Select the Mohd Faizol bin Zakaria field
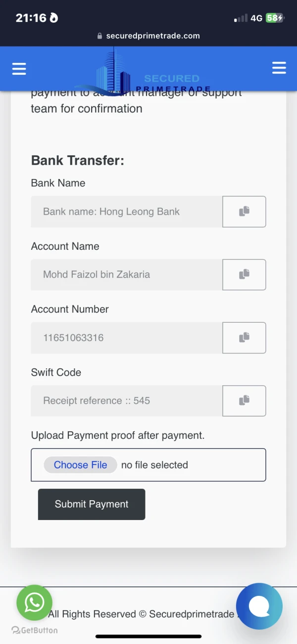The width and height of the screenshot is (297, 644). pyautogui.click(x=127, y=275)
